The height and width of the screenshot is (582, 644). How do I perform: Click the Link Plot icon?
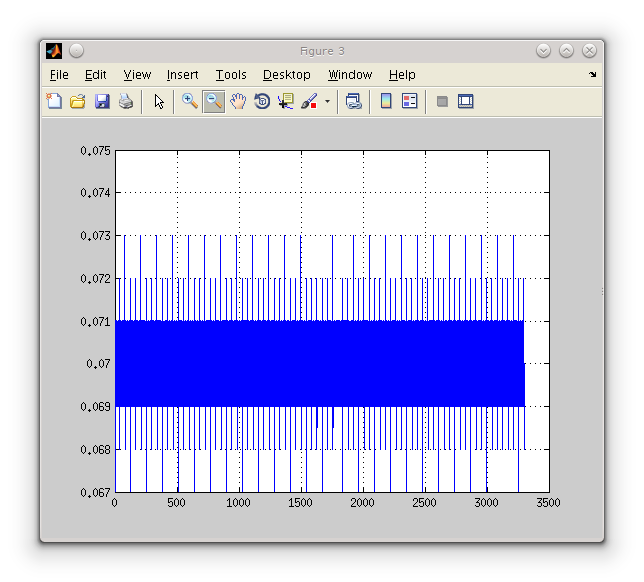353,101
